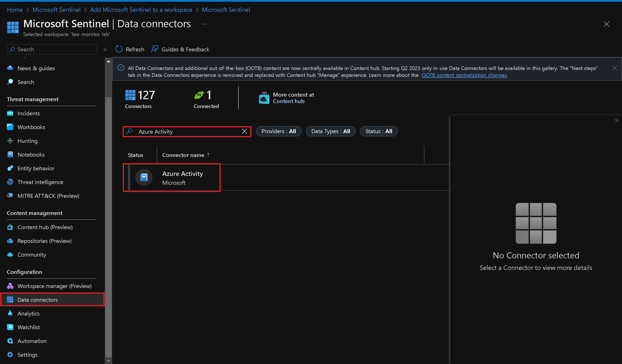Viewport: 622px width, 364px height.
Task: Select the Azure Activity connector row
Action: (x=286, y=177)
